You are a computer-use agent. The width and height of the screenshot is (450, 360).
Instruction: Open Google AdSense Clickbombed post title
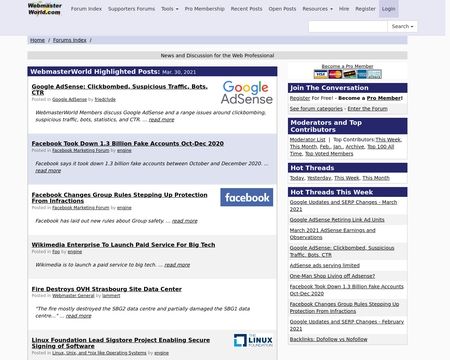[120, 89]
